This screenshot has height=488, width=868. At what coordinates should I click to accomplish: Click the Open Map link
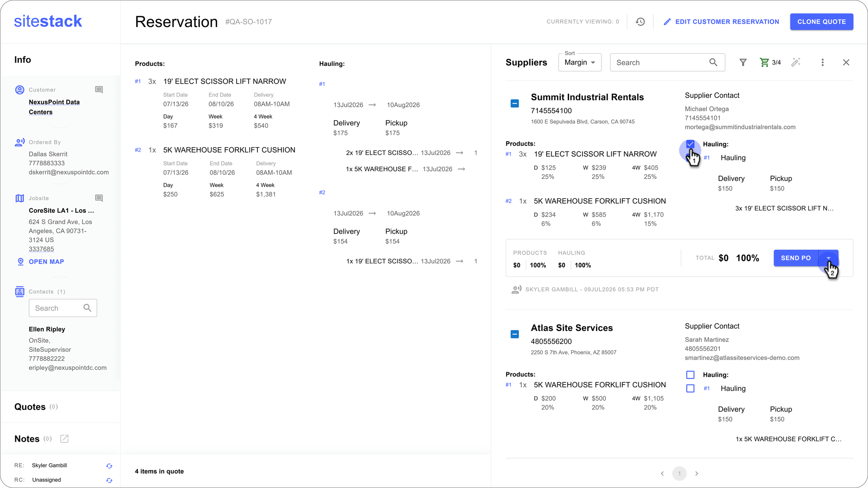tap(46, 262)
